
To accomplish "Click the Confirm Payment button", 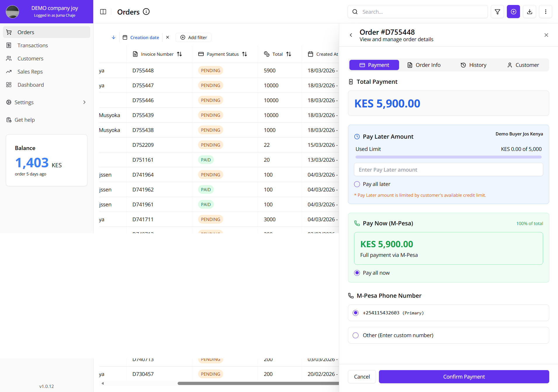I will tap(463, 377).
